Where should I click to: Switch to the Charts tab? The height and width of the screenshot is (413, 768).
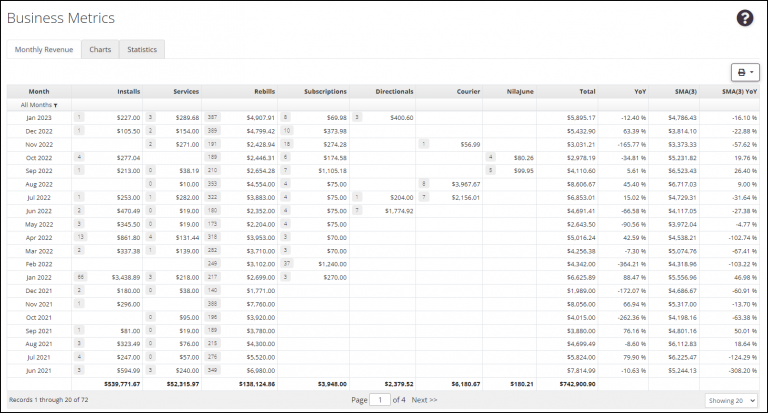point(100,49)
